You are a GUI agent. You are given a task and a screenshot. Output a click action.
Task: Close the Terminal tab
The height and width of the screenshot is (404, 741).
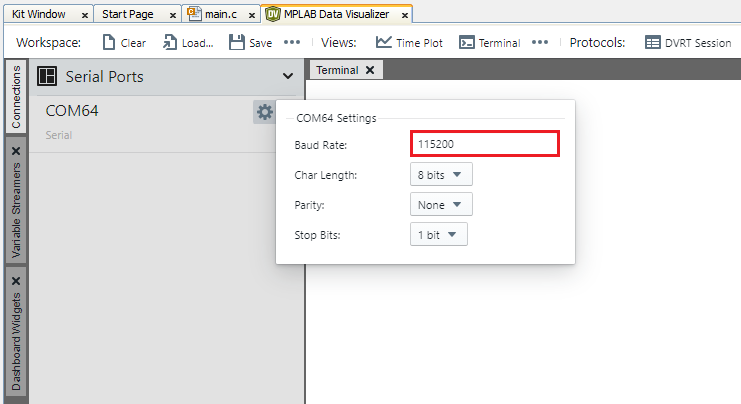click(369, 70)
